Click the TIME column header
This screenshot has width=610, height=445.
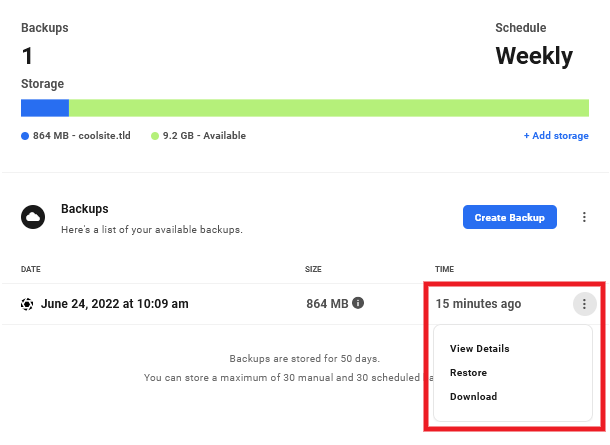pyautogui.click(x=444, y=269)
